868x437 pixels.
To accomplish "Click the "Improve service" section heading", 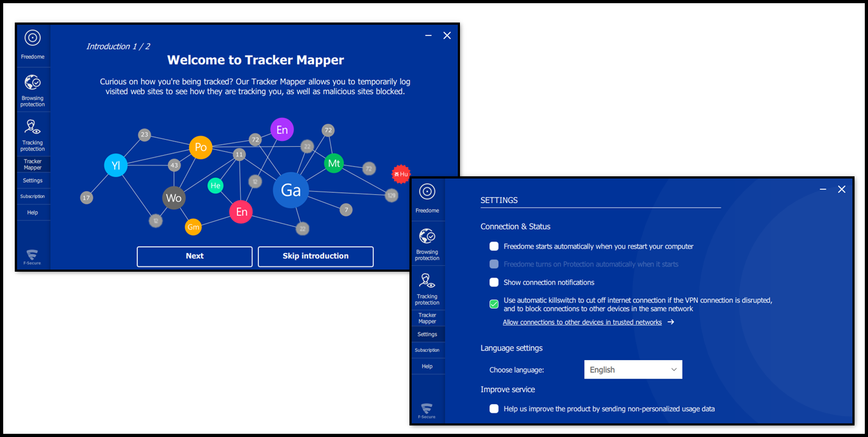I will click(508, 390).
